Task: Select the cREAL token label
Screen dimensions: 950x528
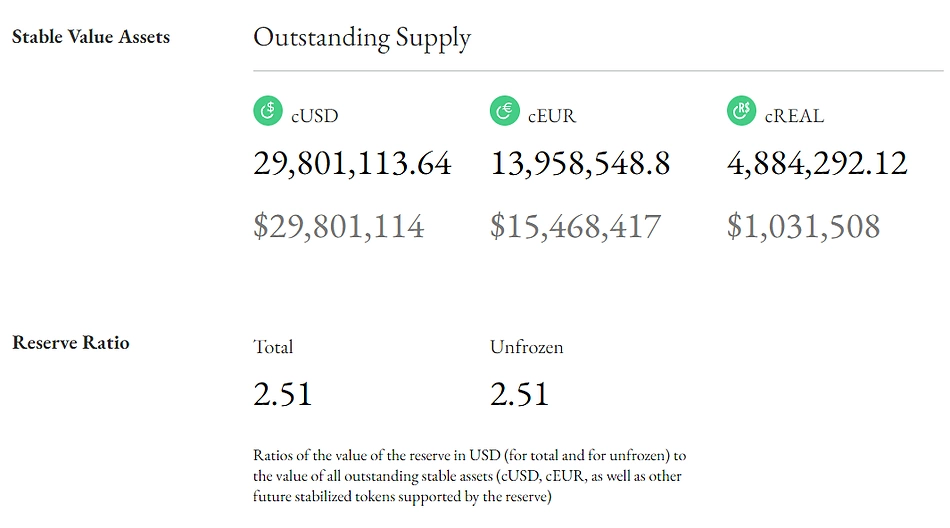Action: (x=794, y=115)
